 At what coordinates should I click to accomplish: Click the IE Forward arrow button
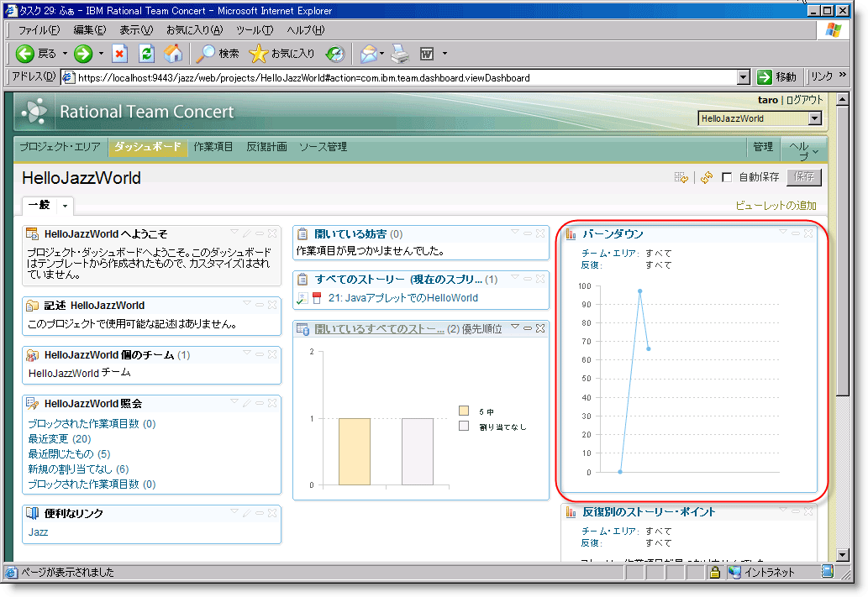[83, 54]
